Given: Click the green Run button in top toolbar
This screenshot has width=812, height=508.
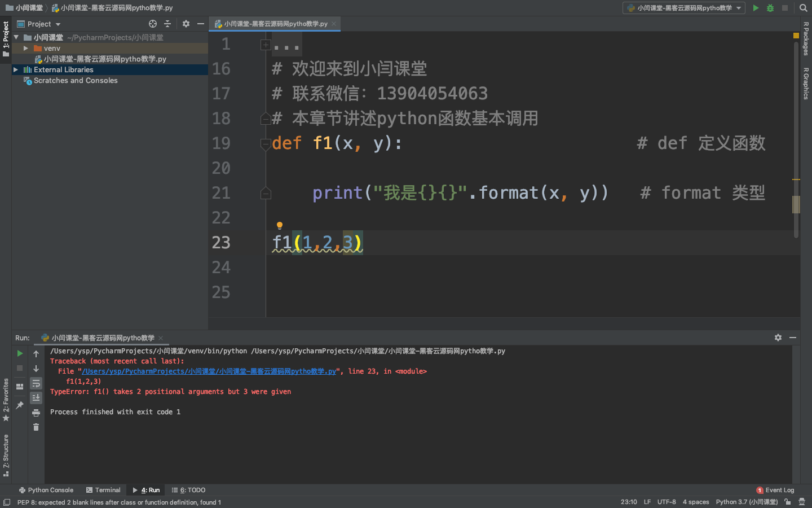Looking at the screenshot, I should pyautogui.click(x=756, y=8).
